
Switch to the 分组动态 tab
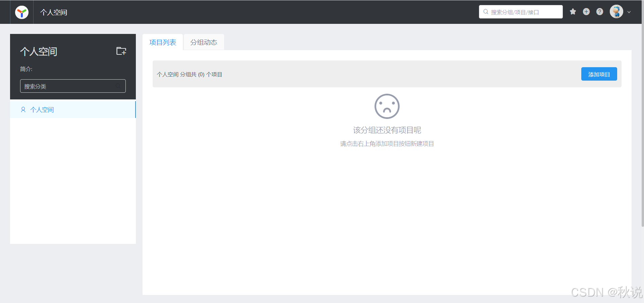coord(204,42)
